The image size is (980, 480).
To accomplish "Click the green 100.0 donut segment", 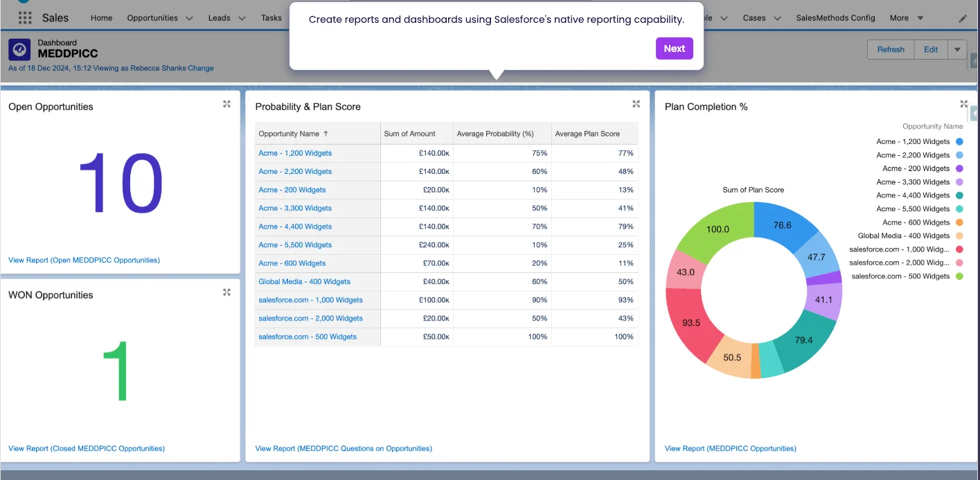I will pos(718,229).
